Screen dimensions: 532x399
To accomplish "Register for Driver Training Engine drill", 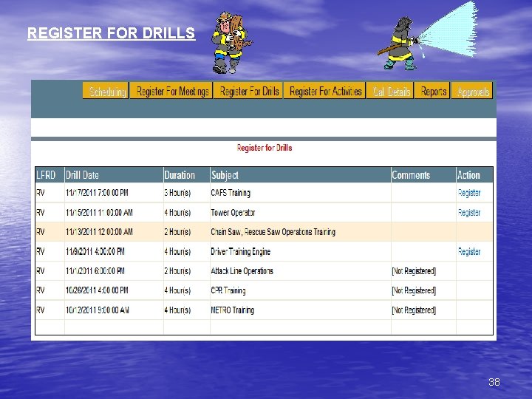I will pyautogui.click(x=469, y=251).
